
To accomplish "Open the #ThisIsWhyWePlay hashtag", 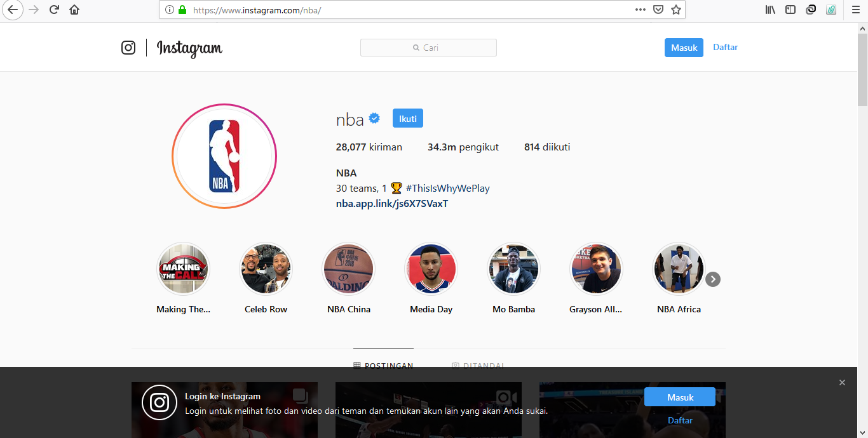I will [448, 189].
